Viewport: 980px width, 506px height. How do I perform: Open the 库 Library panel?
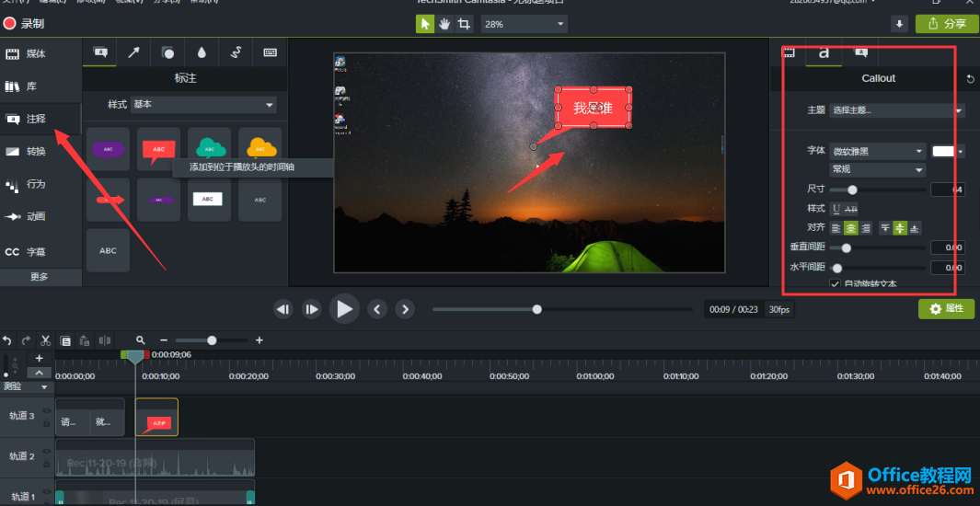point(40,86)
